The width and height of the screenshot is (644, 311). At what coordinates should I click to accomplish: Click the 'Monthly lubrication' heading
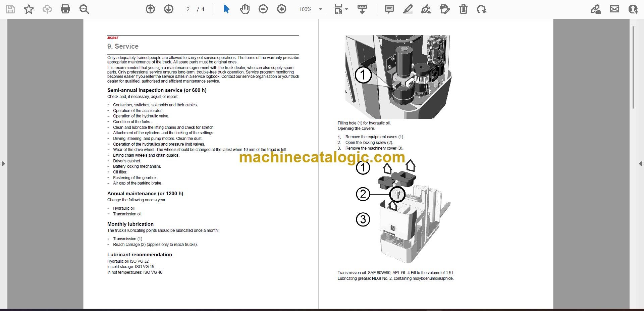[130, 224]
